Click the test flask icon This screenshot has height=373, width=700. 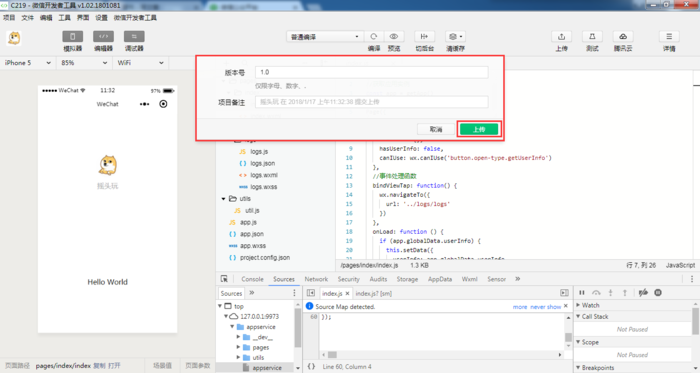592,37
